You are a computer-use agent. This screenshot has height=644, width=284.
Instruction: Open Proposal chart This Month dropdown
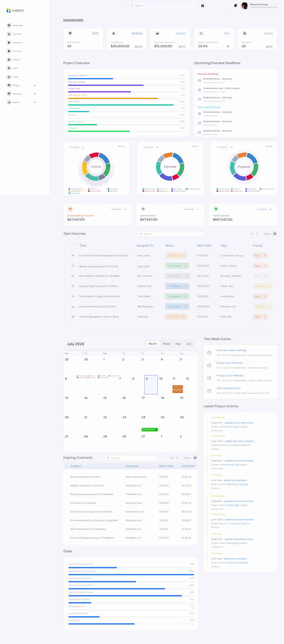tap(224, 147)
